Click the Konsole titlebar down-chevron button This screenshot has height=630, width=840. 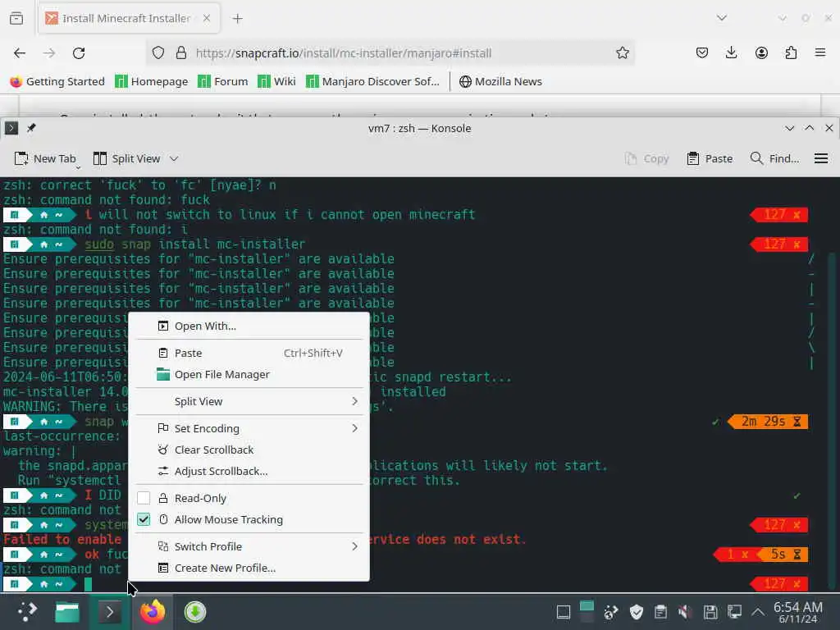click(x=789, y=128)
